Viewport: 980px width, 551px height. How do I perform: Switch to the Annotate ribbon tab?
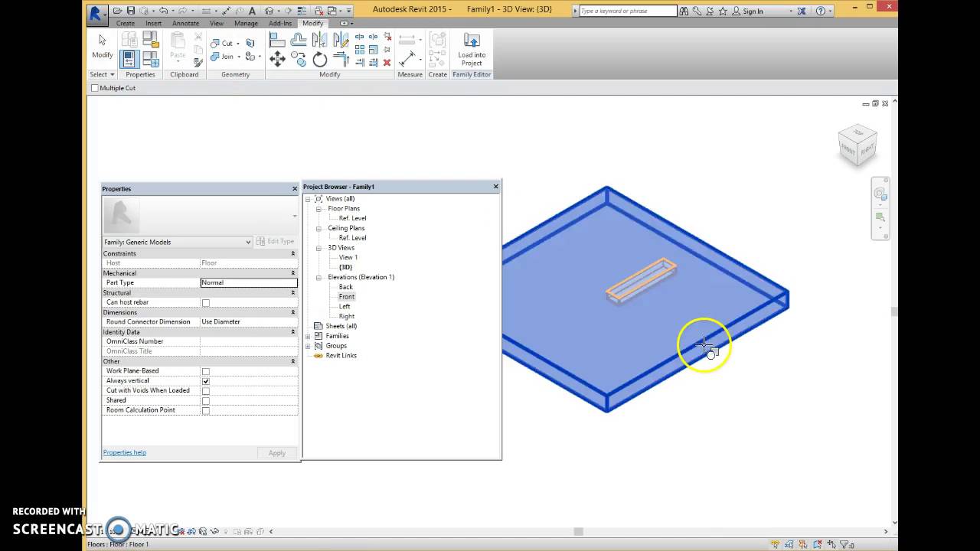[186, 23]
